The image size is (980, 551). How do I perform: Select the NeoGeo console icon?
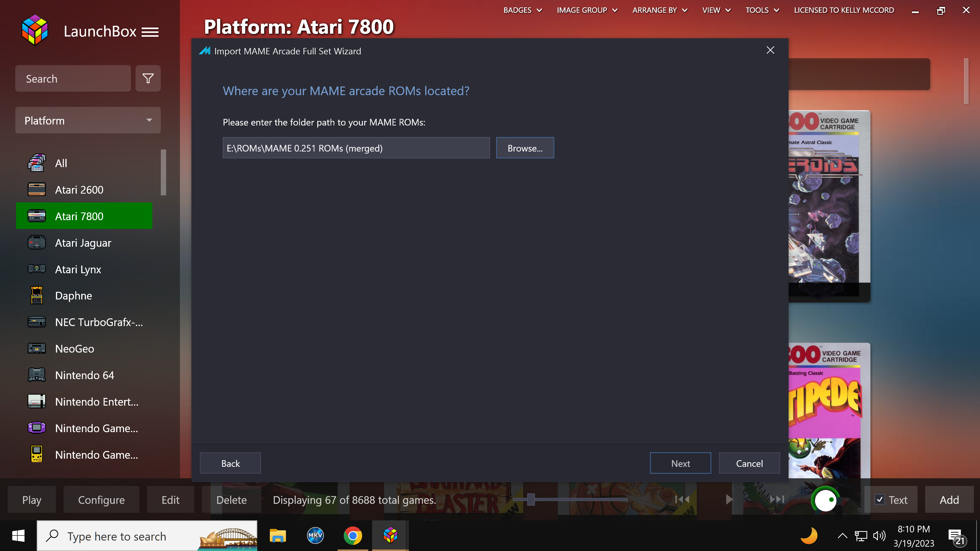[x=36, y=348]
